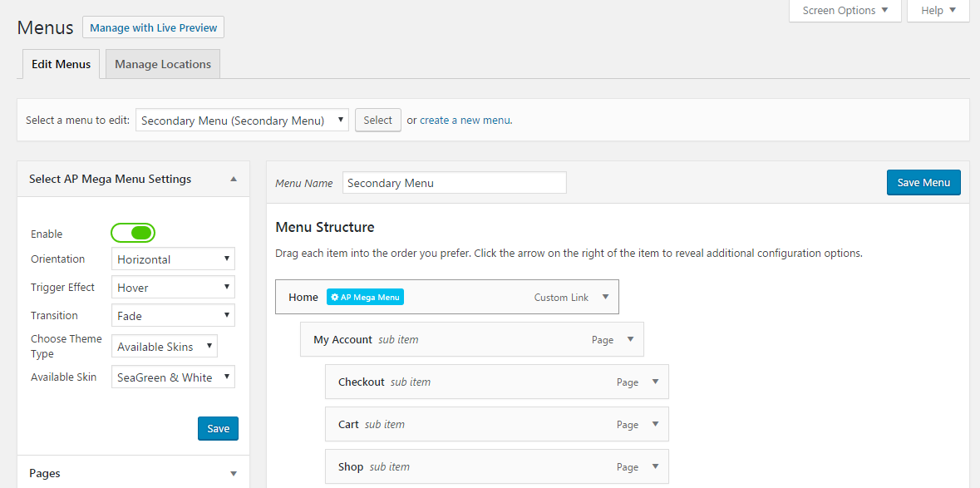Open the Orientation dropdown
This screenshot has height=488, width=980.
[x=173, y=259]
